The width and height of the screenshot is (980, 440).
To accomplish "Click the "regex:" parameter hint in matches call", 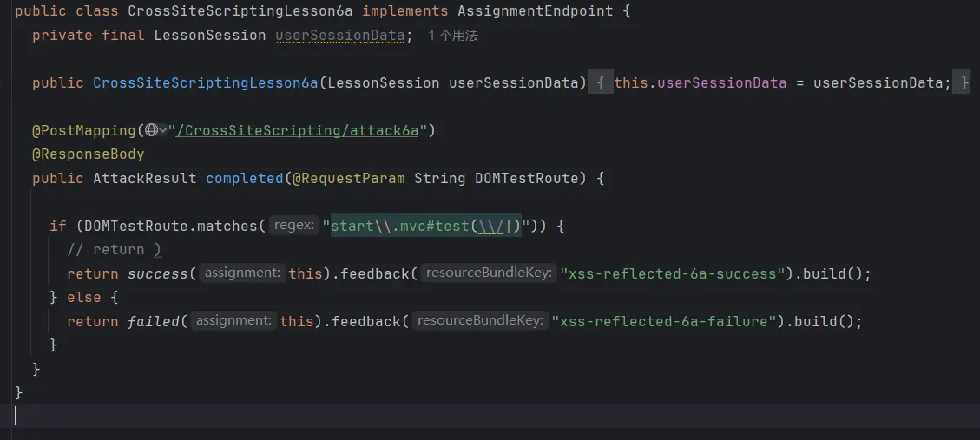I will pyautogui.click(x=293, y=226).
